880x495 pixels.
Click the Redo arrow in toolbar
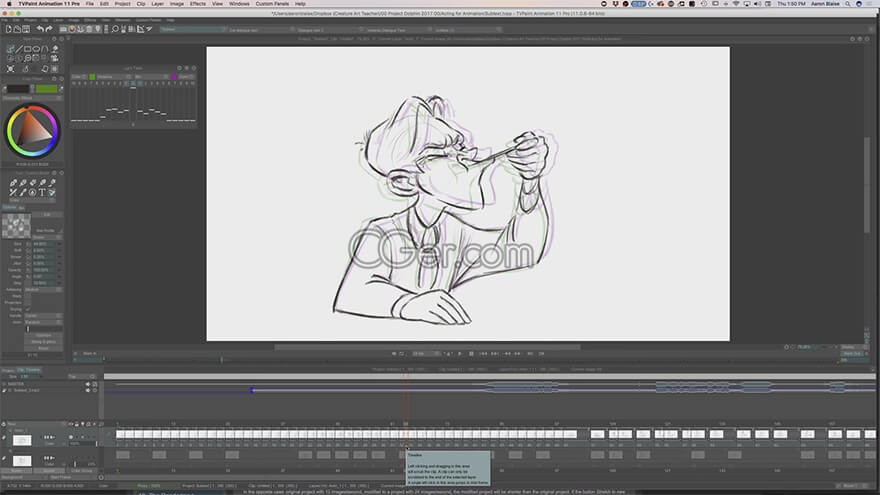click(49, 29)
